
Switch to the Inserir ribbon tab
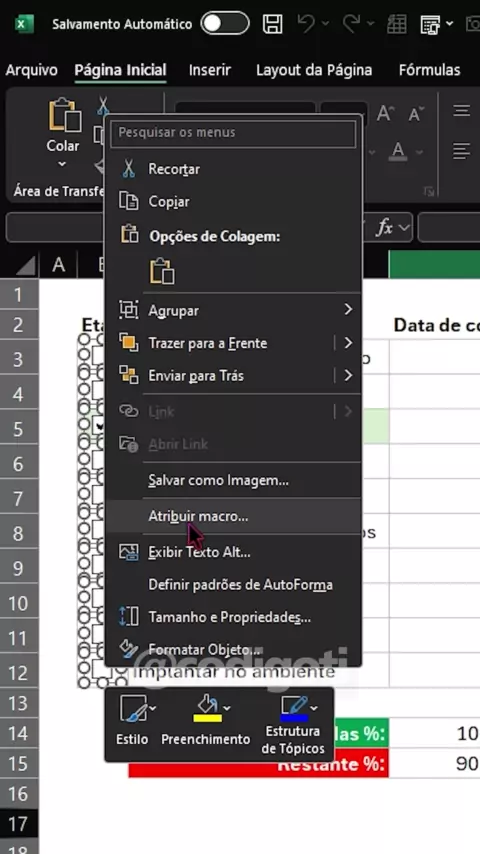(210, 70)
